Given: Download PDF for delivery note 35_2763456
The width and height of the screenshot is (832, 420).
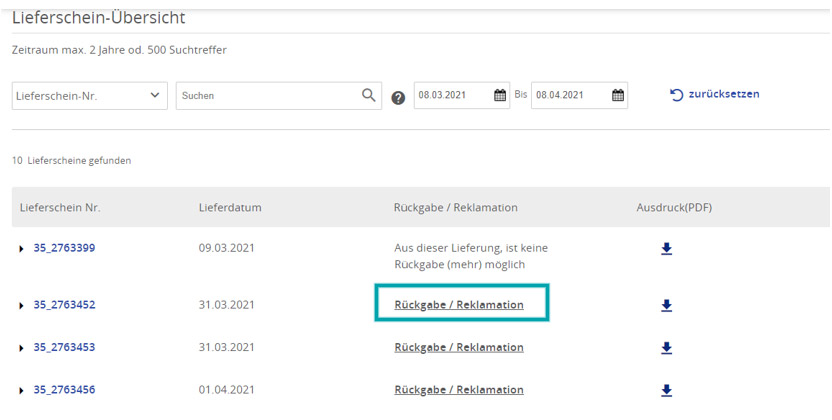Looking at the screenshot, I should click(667, 390).
